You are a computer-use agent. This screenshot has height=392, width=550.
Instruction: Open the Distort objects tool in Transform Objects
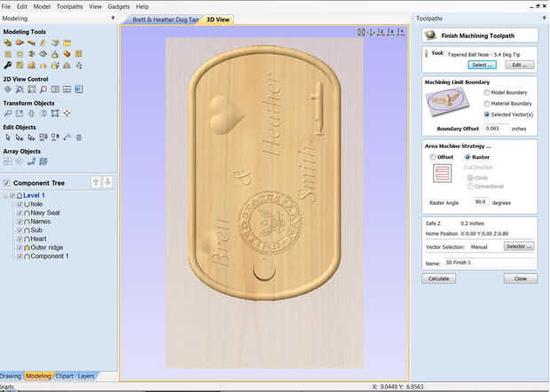click(55, 114)
